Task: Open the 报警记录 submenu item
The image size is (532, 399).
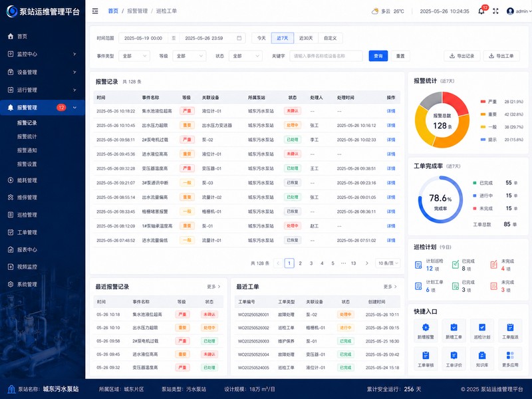Action: (x=27, y=123)
